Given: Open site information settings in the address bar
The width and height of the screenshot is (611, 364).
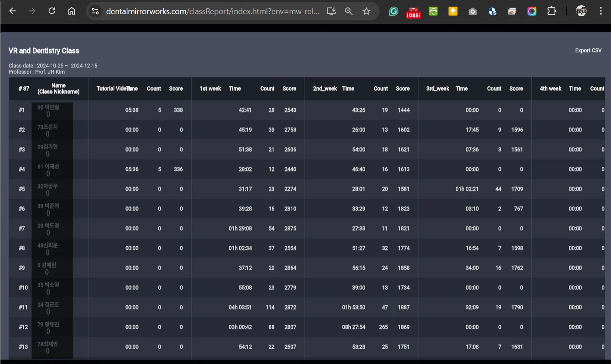Looking at the screenshot, I should (95, 11).
